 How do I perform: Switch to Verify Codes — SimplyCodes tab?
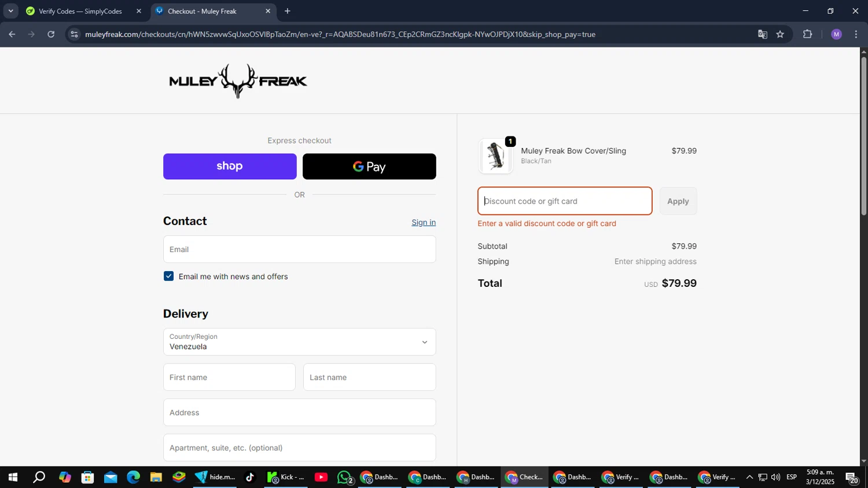click(80, 11)
